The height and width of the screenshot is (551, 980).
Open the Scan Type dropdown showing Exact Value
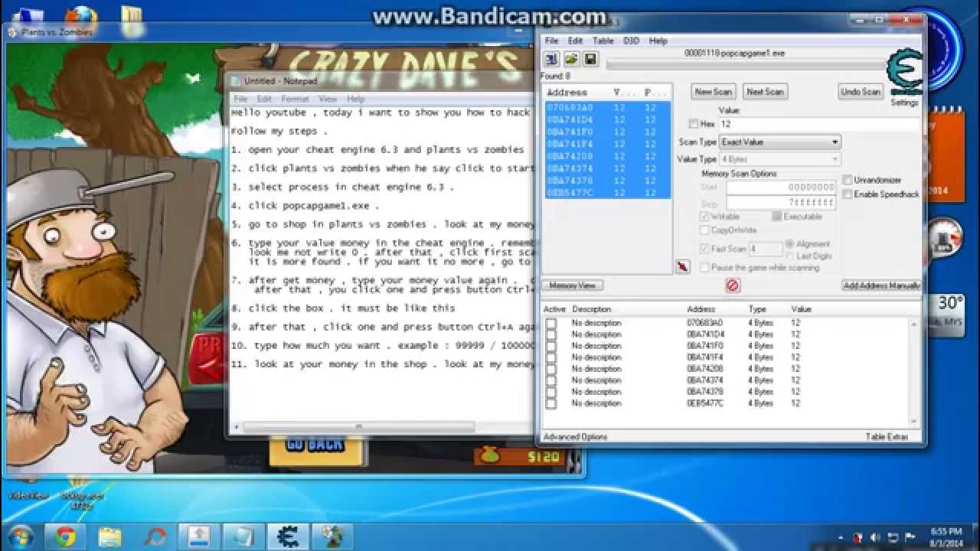[x=779, y=142]
